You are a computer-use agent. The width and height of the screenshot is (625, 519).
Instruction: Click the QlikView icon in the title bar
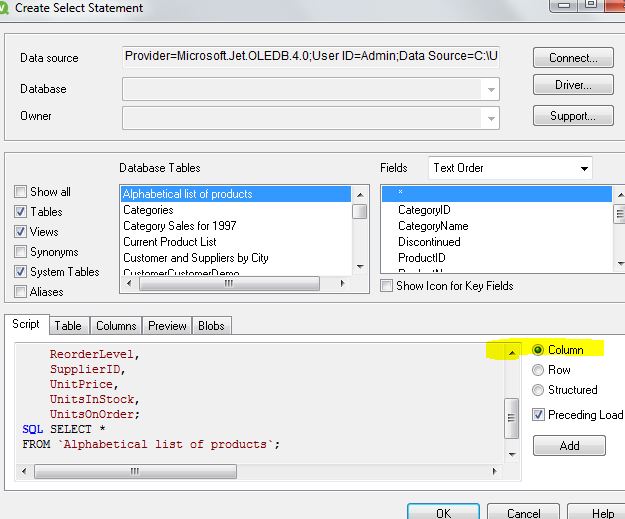coord(3,8)
